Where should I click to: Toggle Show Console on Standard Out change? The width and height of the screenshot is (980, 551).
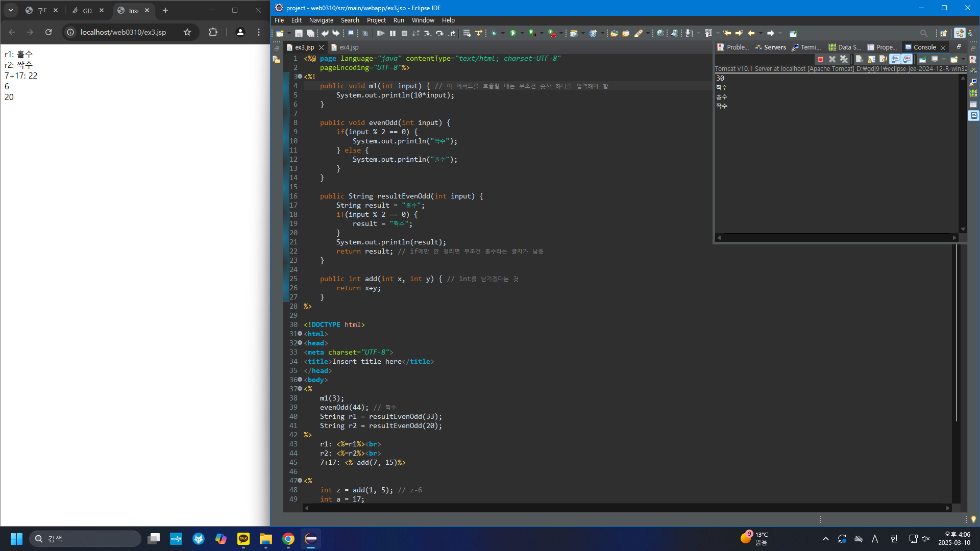tap(895, 59)
